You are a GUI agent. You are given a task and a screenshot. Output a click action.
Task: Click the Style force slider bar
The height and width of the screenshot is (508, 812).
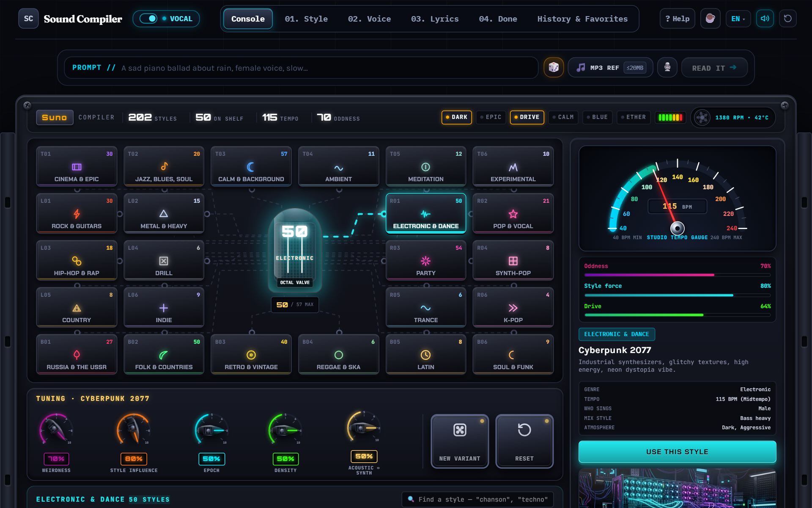677,295
